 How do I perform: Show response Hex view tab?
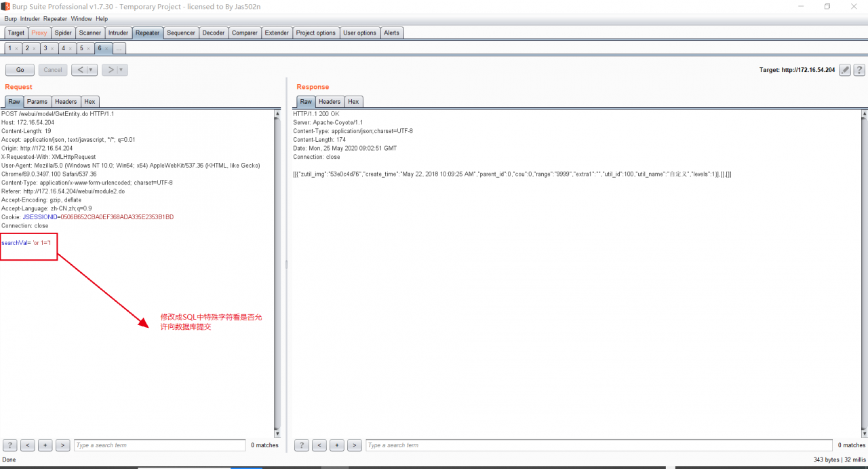tap(353, 101)
